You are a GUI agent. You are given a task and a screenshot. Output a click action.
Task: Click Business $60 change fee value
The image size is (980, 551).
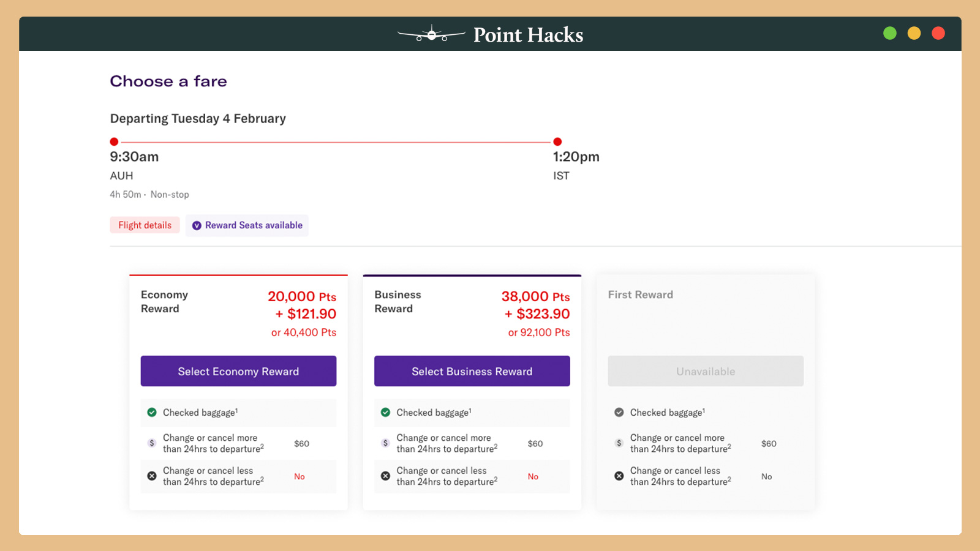point(535,443)
